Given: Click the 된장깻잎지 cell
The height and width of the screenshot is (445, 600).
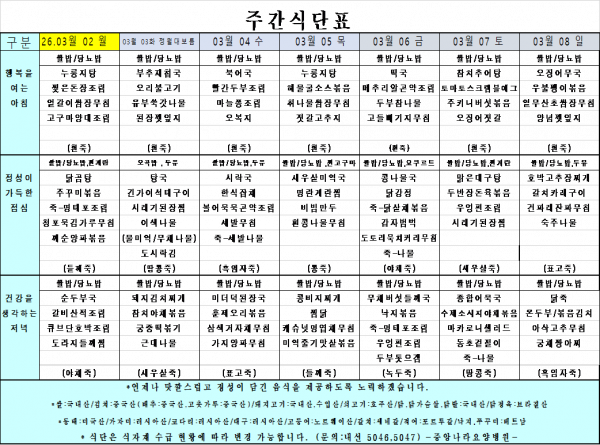Looking at the screenshot, I should [158, 118].
